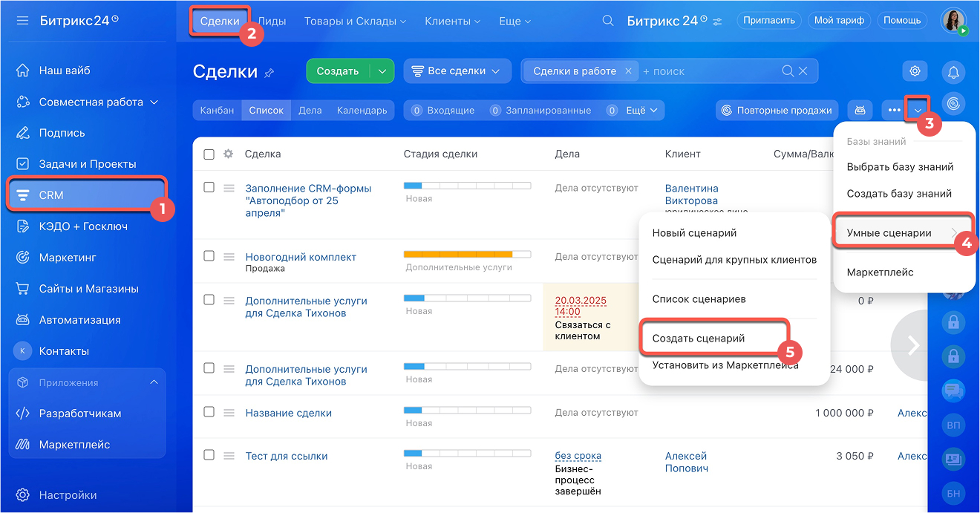
Task: Open the CRM section in sidebar
Action: pos(88,195)
